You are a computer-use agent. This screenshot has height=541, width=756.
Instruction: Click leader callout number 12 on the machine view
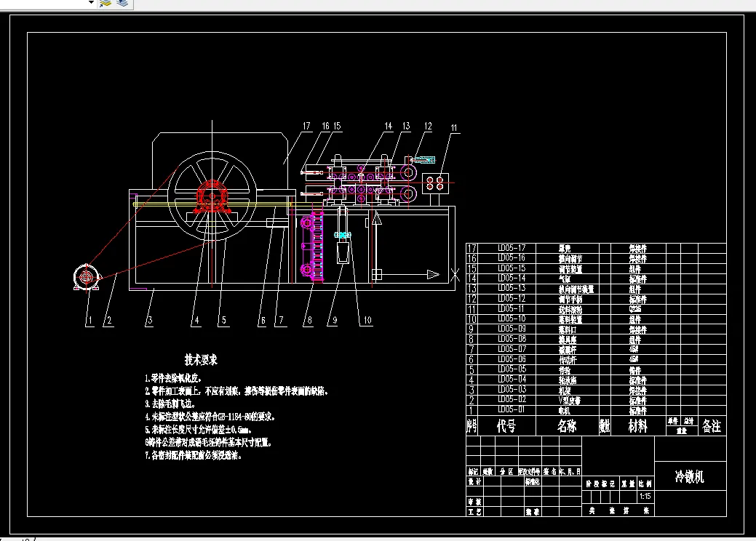428,126
